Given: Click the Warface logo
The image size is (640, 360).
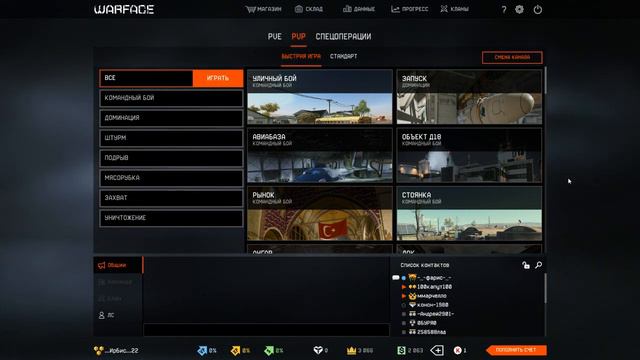Looking at the screenshot, I should click(124, 9).
